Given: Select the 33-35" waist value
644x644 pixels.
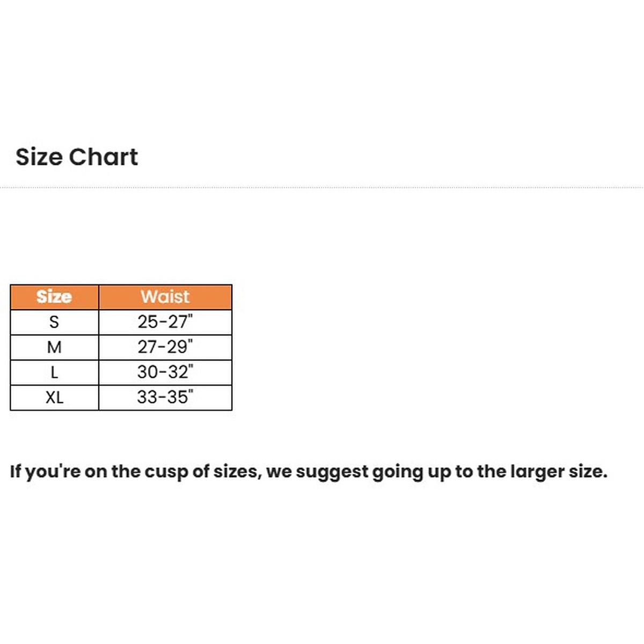Looking at the screenshot, I should [165, 398].
